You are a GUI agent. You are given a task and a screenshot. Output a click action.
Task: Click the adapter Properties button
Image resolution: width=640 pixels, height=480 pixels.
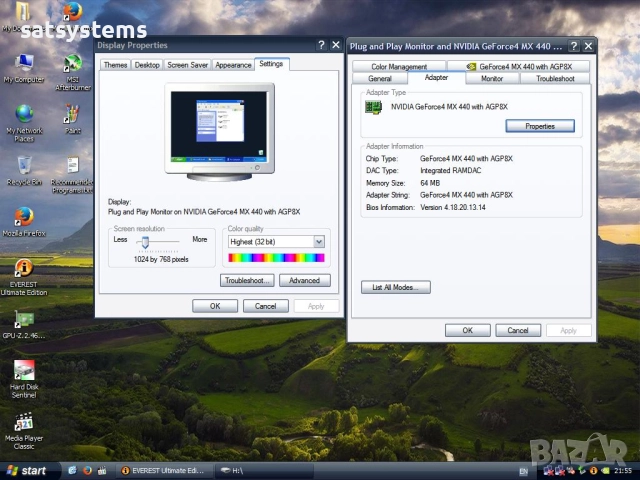click(540, 126)
